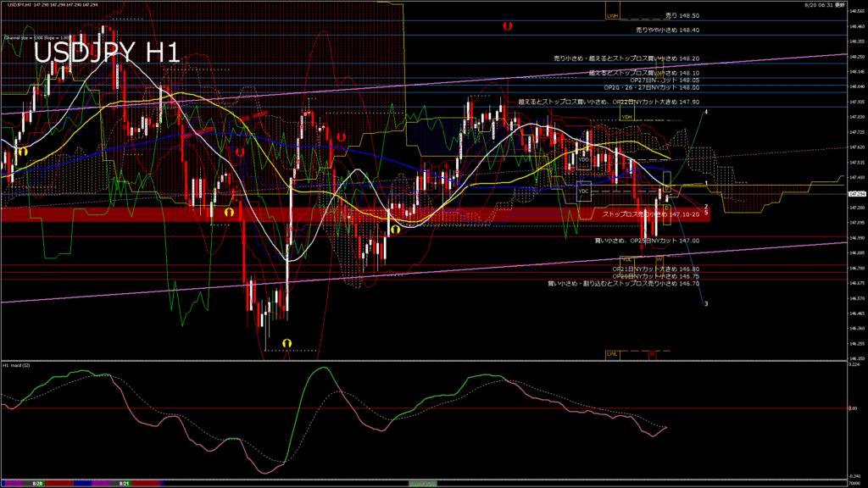
Task: Select the 8/21 date marker on the timeline
Action: coord(125,482)
